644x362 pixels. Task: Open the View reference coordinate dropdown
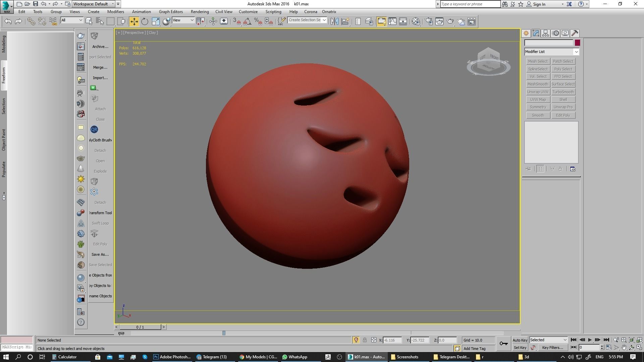183,20
